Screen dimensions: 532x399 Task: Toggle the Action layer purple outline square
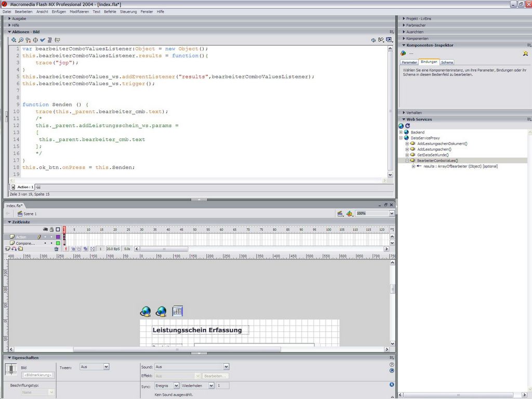[x=58, y=237]
